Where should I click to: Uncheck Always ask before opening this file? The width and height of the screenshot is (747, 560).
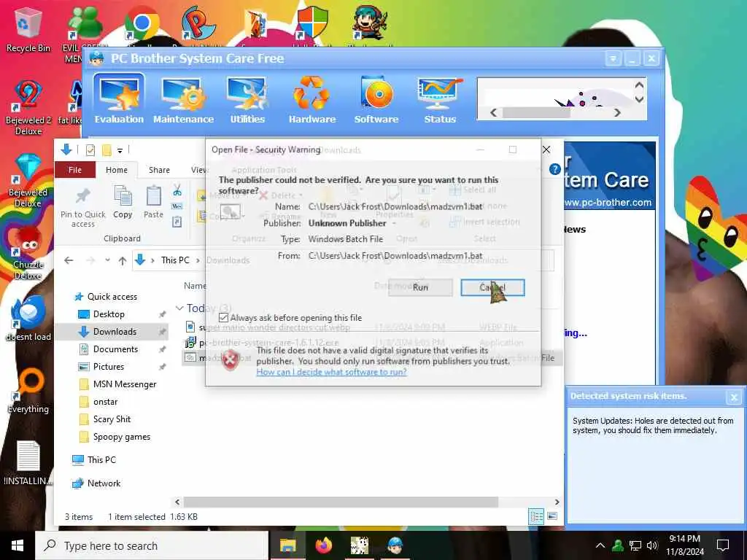(223, 318)
